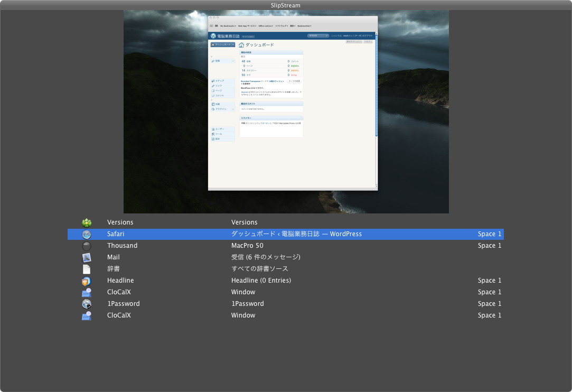Image resolution: width=572 pixels, height=392 pixels.
Task: Choose the 受信 (6 件のメッセージ) window title
Action: click(x=266, y=257)
